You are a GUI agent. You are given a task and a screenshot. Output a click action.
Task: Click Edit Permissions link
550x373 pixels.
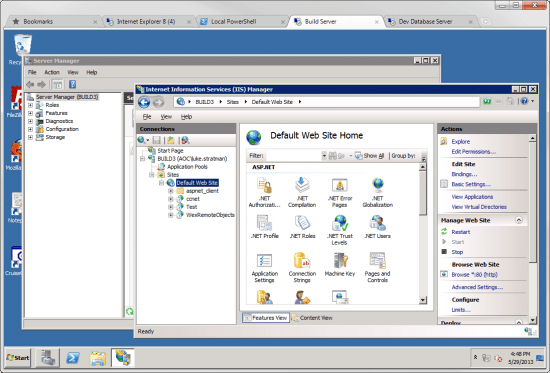(x=474, y=152)
